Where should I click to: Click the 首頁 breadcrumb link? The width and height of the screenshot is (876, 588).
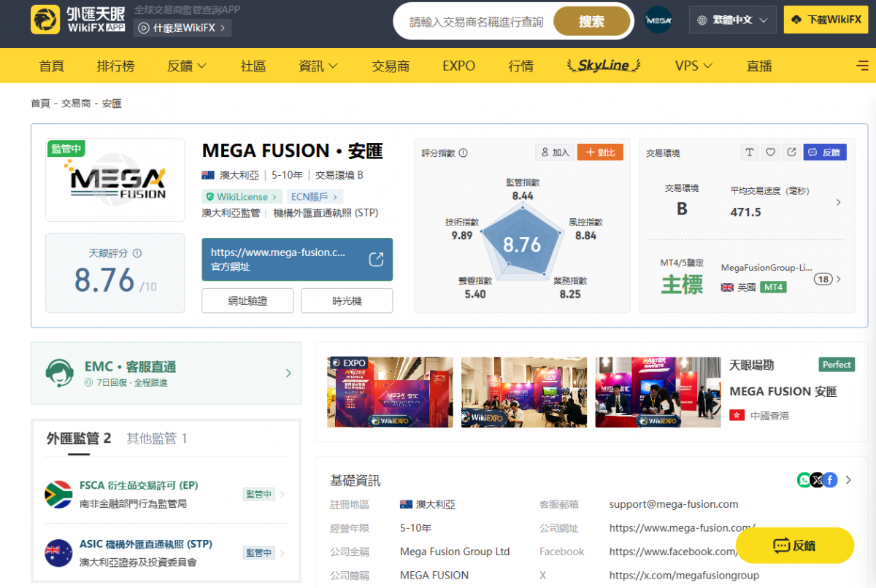(40, 104)
